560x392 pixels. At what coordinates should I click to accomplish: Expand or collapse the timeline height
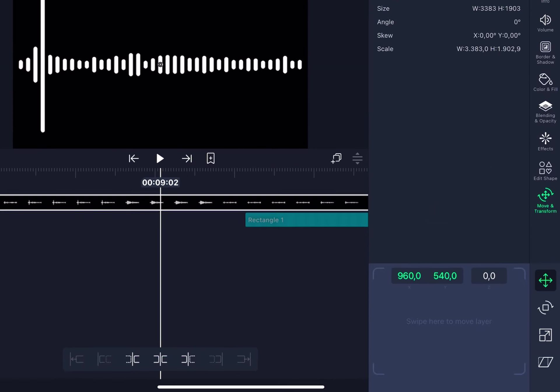357,158
